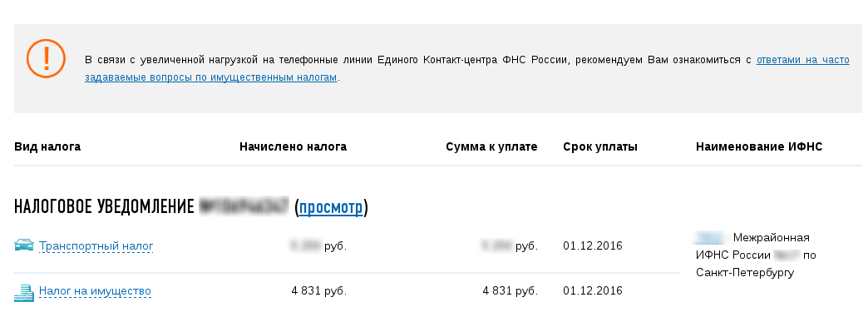This screenshot has height=322, width=868.
Task: Click 4 831 руб. under Сумма к уплате
Action: pyautogui.click(x=510, y=291)
